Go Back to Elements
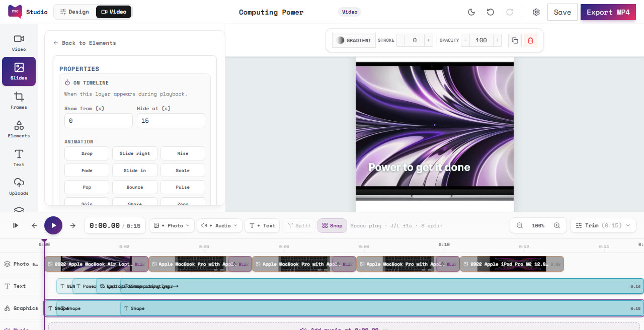 [x=85, y=43]
